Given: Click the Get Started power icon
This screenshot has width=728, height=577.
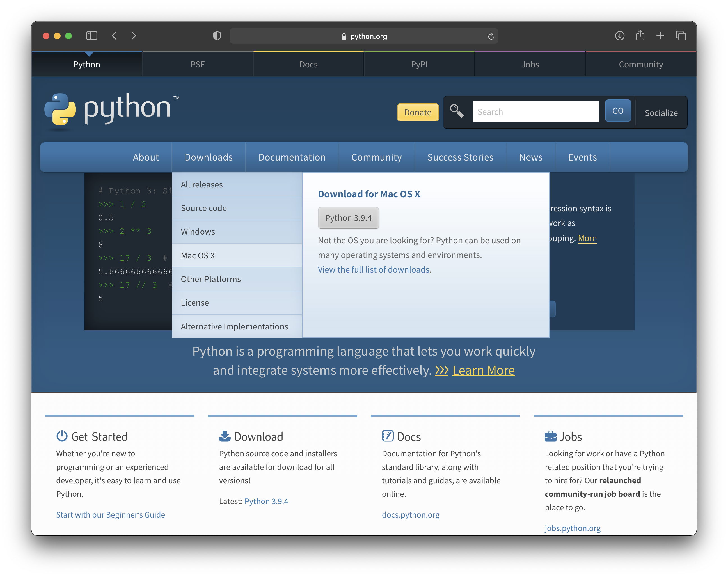Looking at the screenshot, I should [x=62, y=436].
